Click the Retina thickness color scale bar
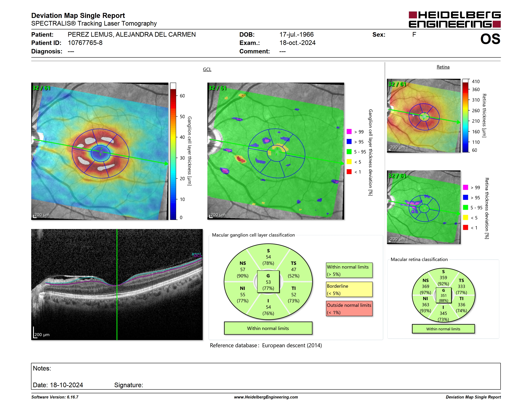 coord(465,116)
